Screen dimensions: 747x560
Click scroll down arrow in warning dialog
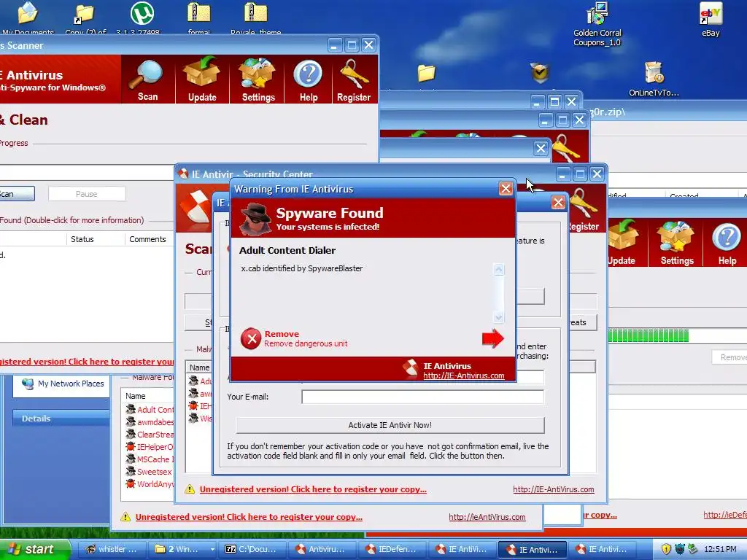pos(498,317)
